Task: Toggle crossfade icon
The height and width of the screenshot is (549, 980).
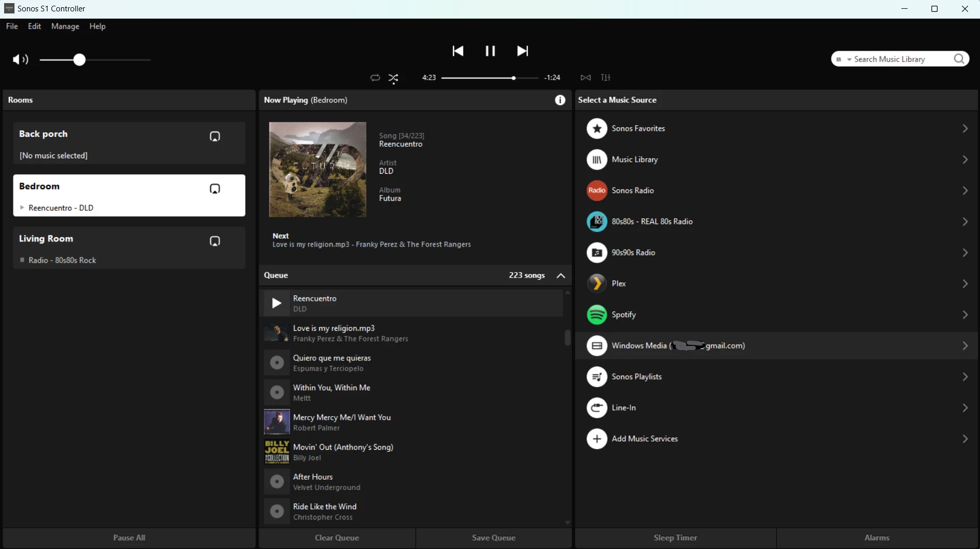Action: [x=585, y=78]
